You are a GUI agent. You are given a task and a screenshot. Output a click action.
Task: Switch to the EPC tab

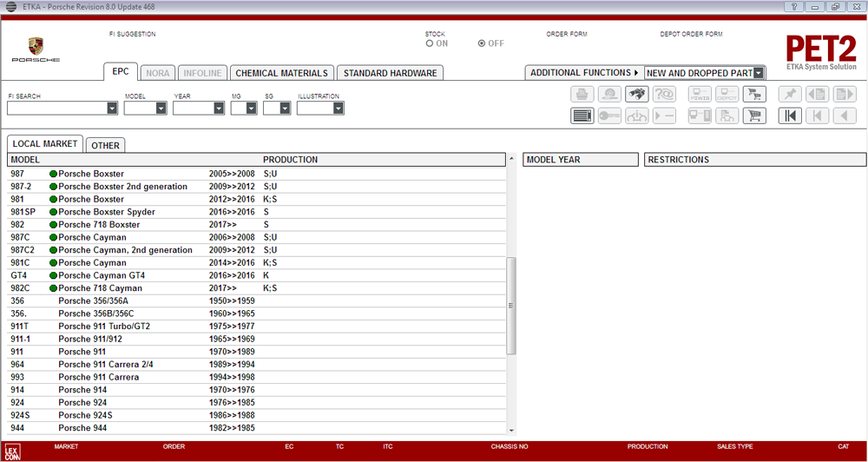coord(121,72)
